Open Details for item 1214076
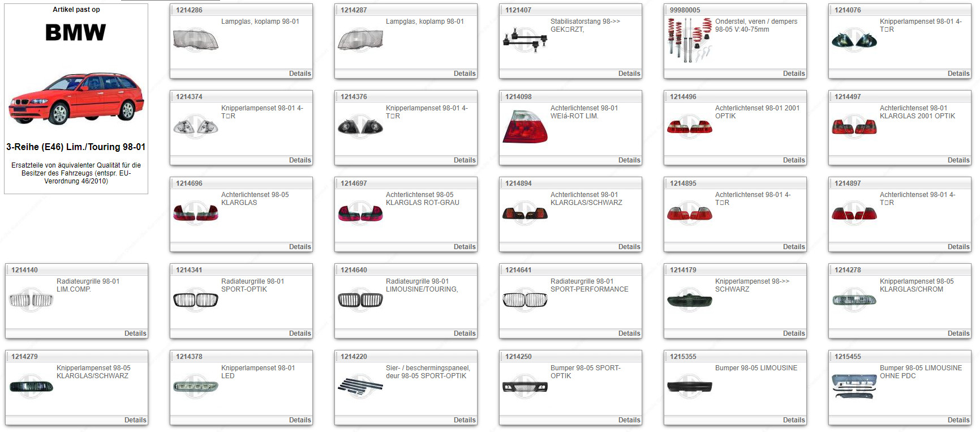The height and width of the screenshot is (432, 980). pyautogui.click(x=958, y=74)
